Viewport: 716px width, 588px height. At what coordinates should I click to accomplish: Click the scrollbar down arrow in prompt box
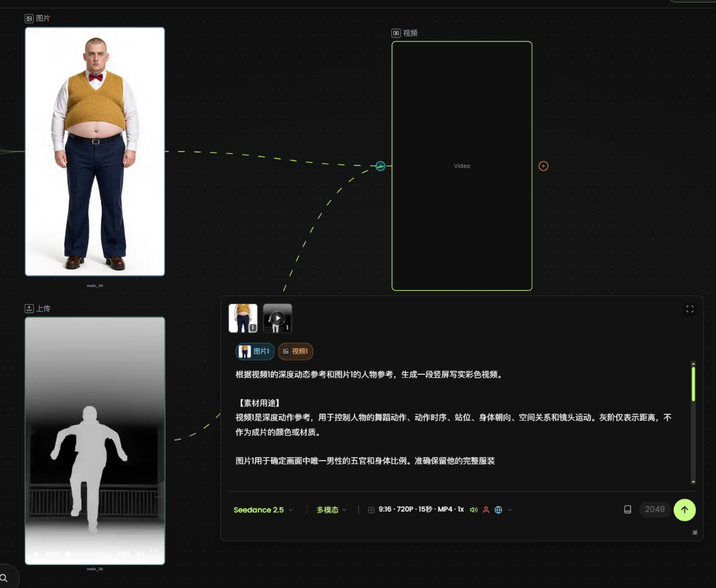coord(693,482)
